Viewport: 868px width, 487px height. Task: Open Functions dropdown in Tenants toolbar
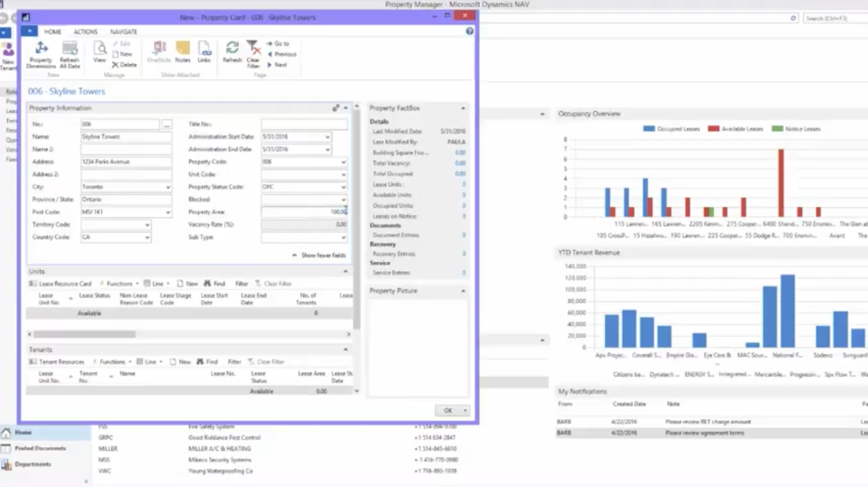pyautogui.click(x=112, y=362)
